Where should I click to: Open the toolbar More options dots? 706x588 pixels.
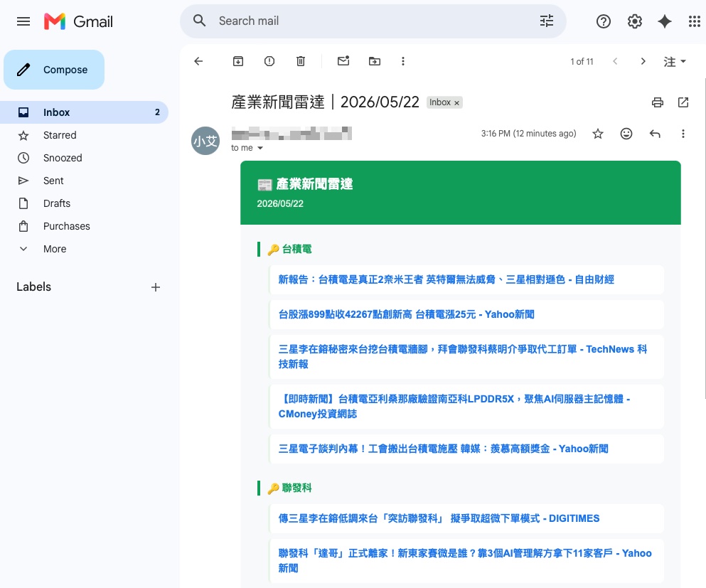pos(403,61)
